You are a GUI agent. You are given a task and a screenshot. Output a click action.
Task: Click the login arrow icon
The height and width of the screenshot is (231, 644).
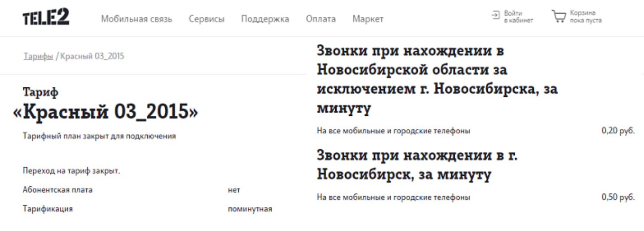[496, 15]
